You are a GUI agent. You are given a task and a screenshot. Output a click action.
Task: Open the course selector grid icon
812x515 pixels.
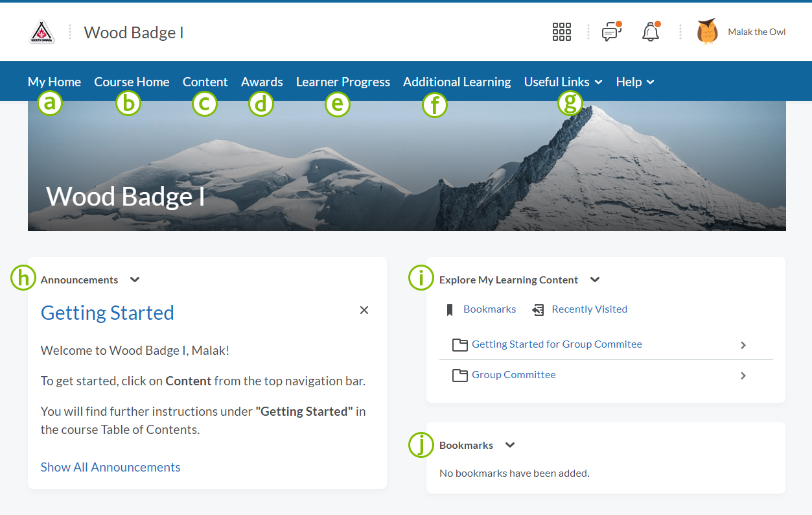point(561,32)
